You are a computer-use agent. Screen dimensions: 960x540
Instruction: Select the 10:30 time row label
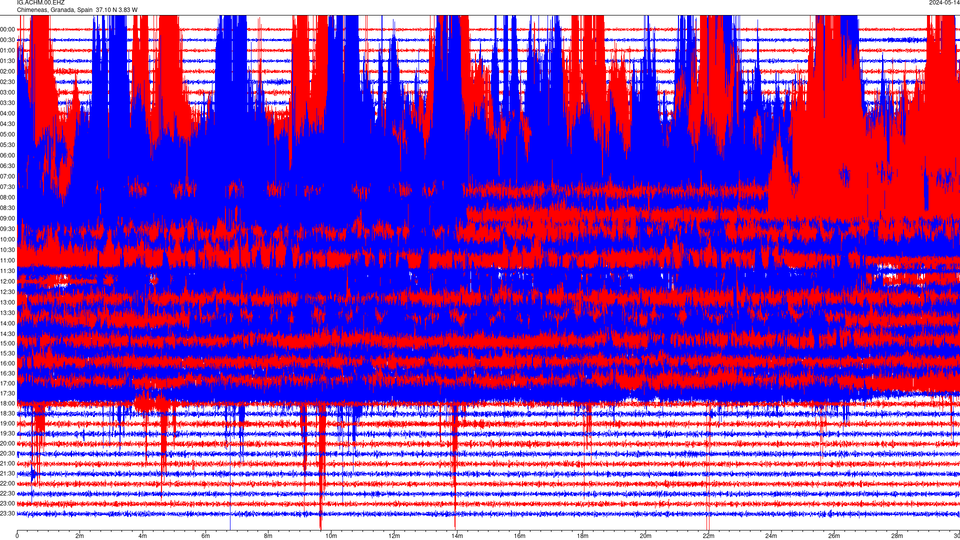[7, 249]
